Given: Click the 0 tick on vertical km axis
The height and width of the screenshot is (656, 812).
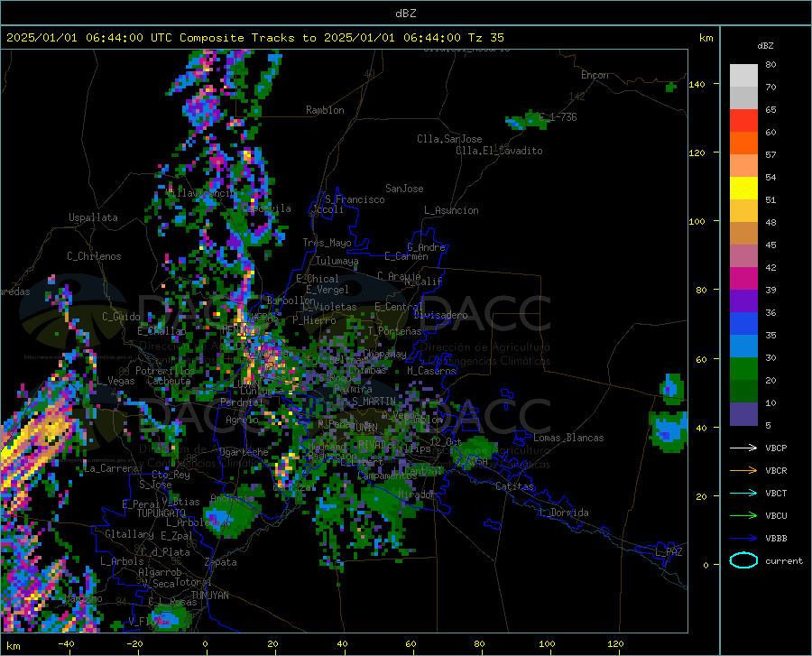Looking at the screenshot, I should [706, 565].
